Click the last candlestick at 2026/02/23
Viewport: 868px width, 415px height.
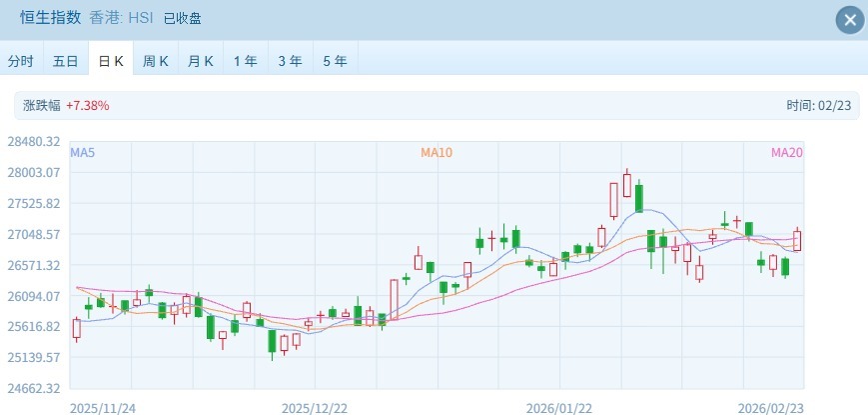797,240
